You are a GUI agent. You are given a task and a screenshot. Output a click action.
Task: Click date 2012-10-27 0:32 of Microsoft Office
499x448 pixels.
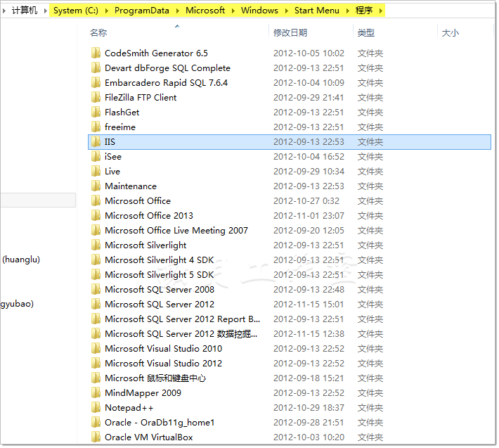pos(306,201)
